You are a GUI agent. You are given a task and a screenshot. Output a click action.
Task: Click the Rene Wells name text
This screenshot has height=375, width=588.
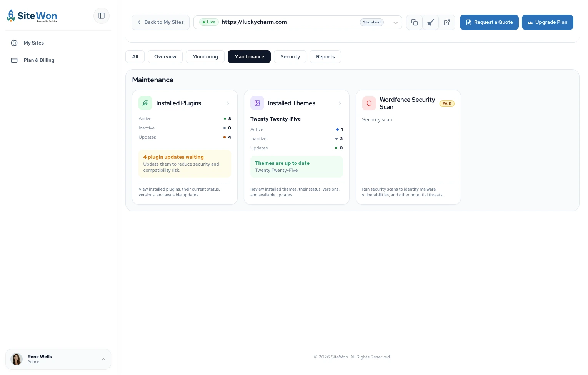point(40,357)
